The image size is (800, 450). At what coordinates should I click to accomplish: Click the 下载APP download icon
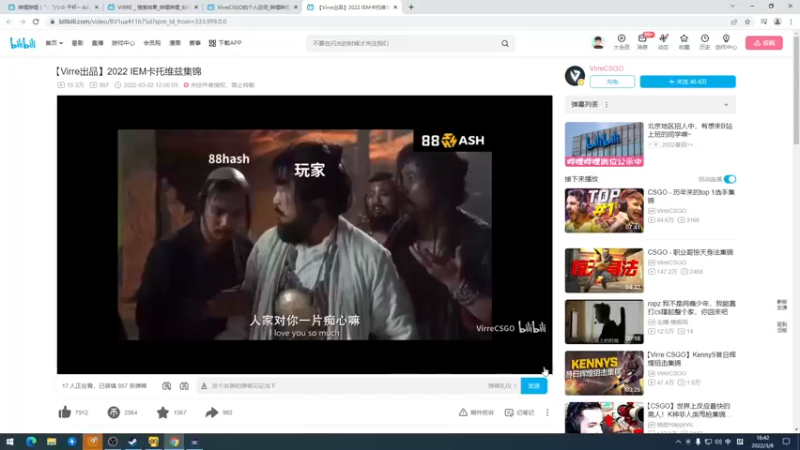212,43
